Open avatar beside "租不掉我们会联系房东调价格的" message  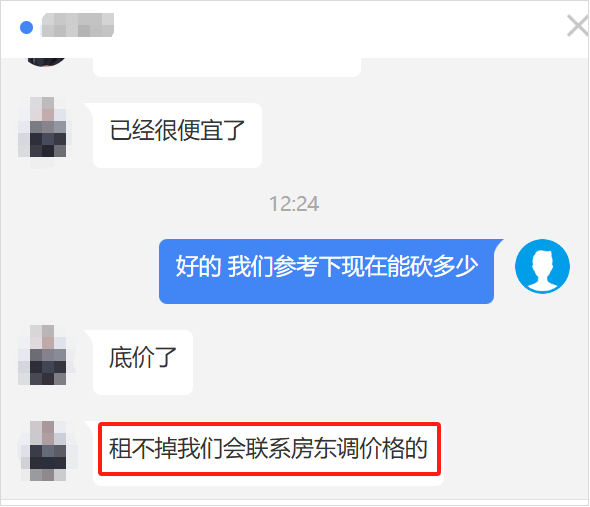(42, 451)
